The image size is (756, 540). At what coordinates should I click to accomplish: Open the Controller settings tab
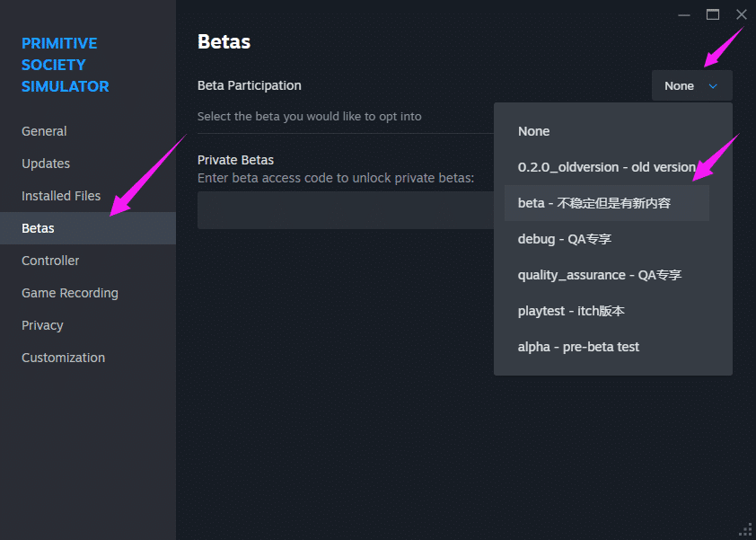tap(88, 260)
